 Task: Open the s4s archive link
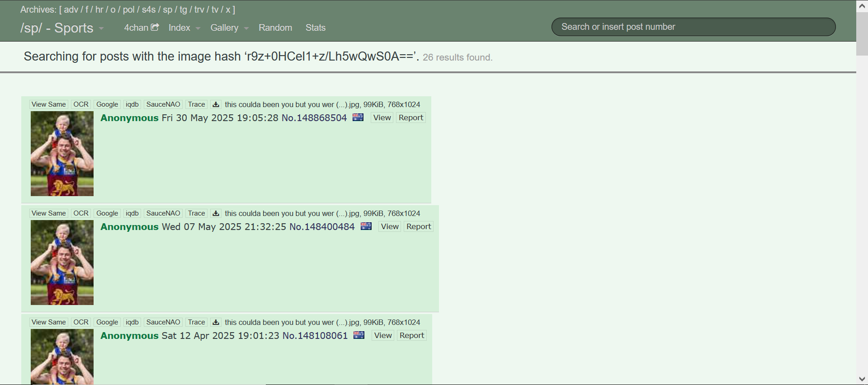point(149,9)
